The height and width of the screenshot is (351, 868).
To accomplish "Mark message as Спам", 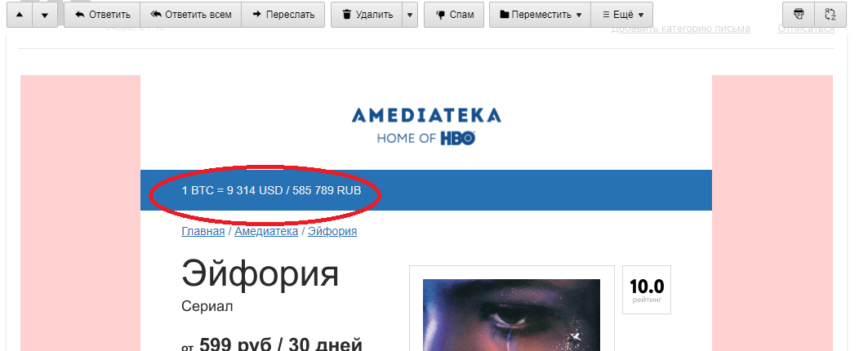I will pyautogui.click(x=454, y=15).
